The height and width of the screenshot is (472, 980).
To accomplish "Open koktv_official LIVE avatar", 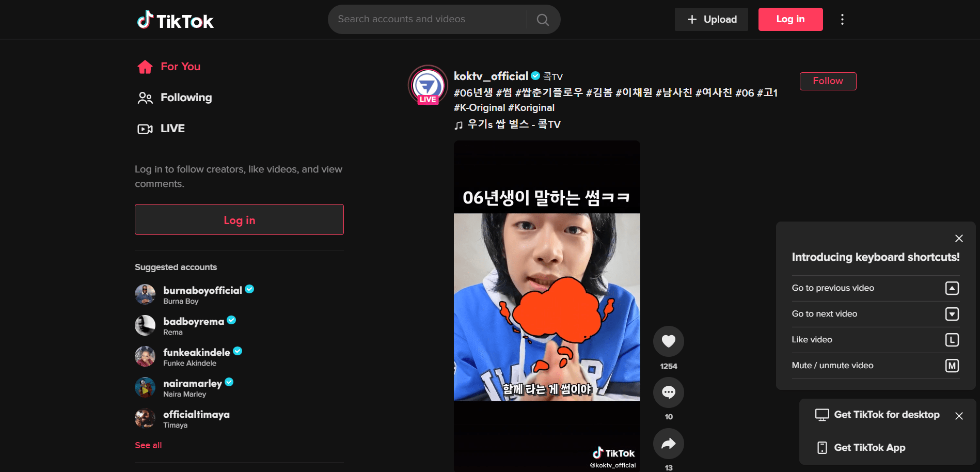I will [428, 85].
